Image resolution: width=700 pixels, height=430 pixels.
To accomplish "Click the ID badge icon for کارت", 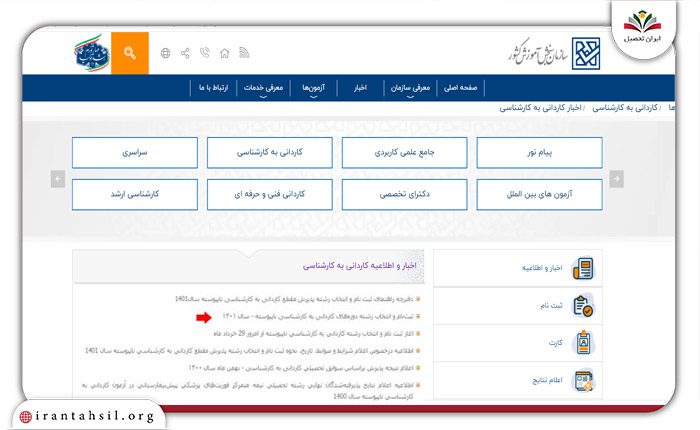I will pos(583,342).
